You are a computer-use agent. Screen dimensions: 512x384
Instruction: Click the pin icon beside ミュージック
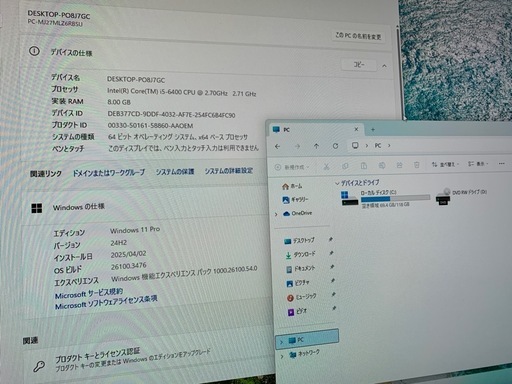coord(333,294)
